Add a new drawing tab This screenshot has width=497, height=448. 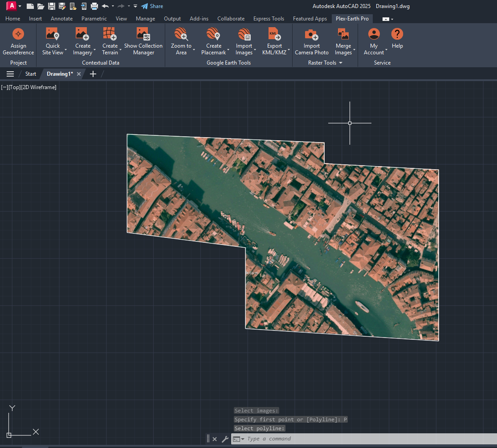pos(93,74)
